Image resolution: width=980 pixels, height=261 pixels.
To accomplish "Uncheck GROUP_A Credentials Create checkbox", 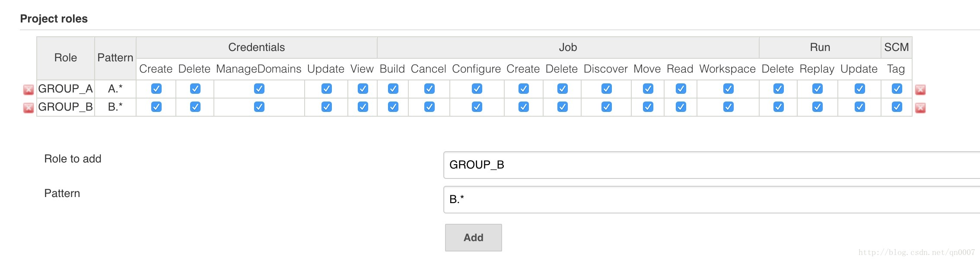I will click(156, 89).
